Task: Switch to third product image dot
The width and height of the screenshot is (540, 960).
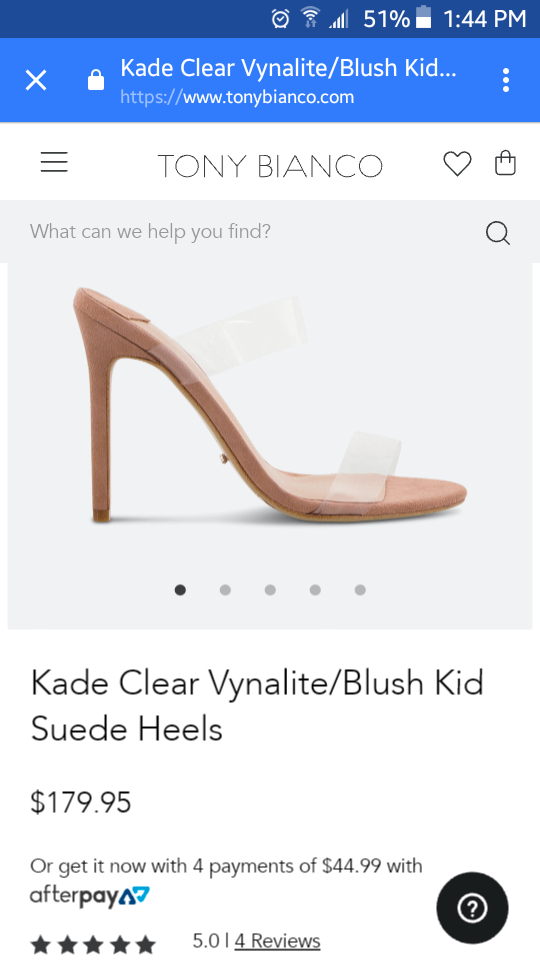Action: [270, 590]
